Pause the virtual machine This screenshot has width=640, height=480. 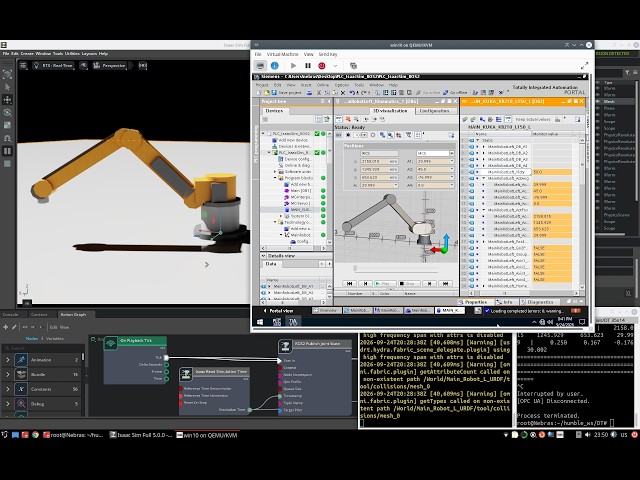[308, 66]
